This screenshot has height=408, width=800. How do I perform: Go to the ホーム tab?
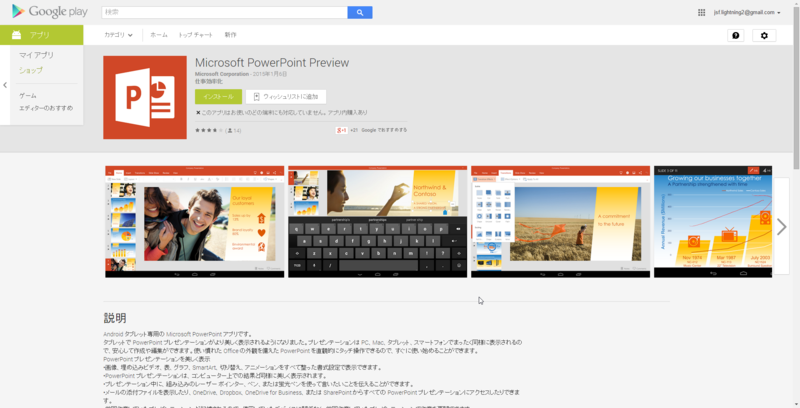pos(159,35)
